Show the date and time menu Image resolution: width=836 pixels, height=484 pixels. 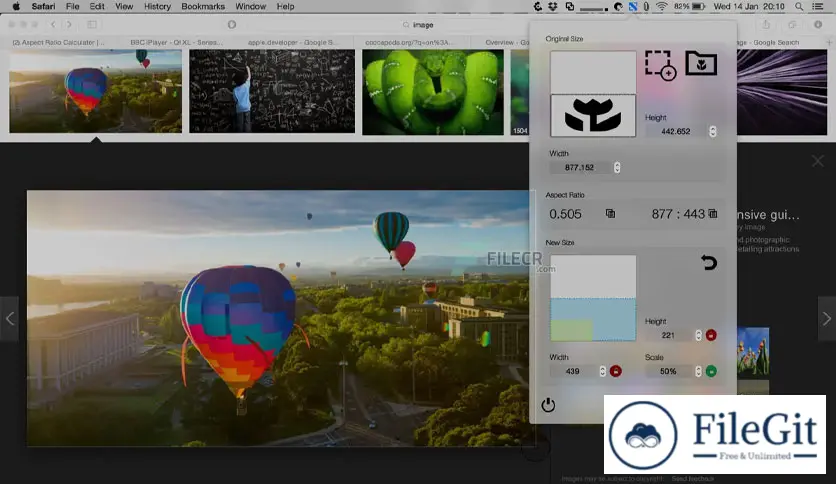click(x=749, y=6)
